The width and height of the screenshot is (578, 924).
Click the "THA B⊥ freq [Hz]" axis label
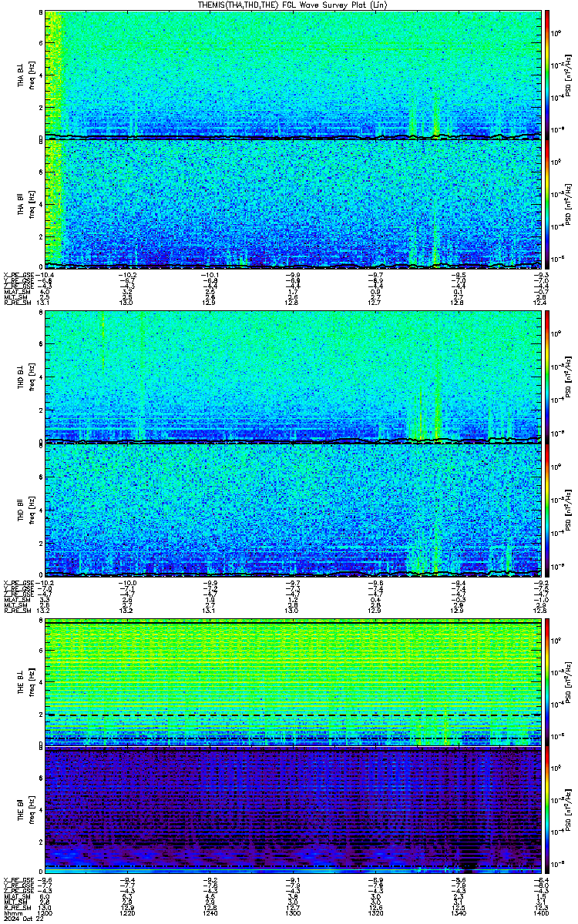pos(27,75)
